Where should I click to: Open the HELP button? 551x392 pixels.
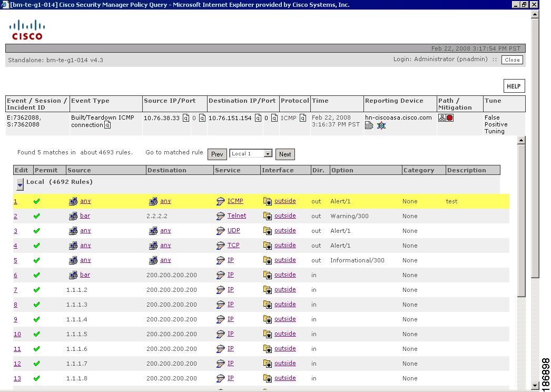click(x=513, y=86)
